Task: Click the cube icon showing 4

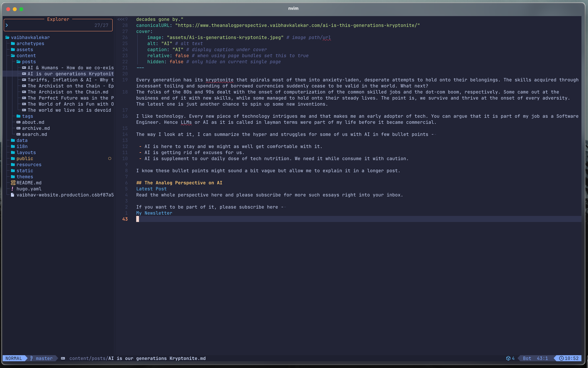Action: [x=508, y=358]
